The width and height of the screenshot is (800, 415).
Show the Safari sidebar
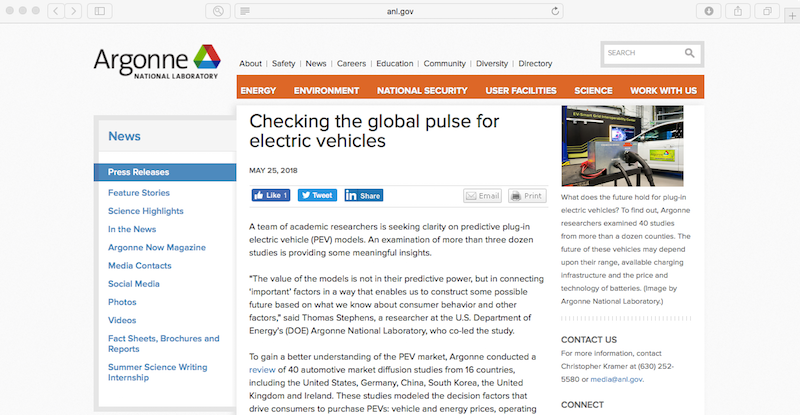(100, 11)
